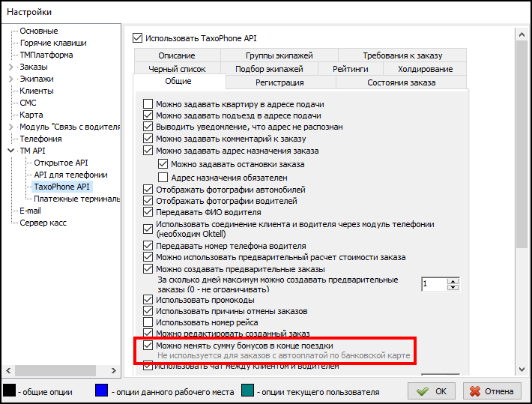
Task: Expand the Заказы tree node
Action: click(10, 67)
